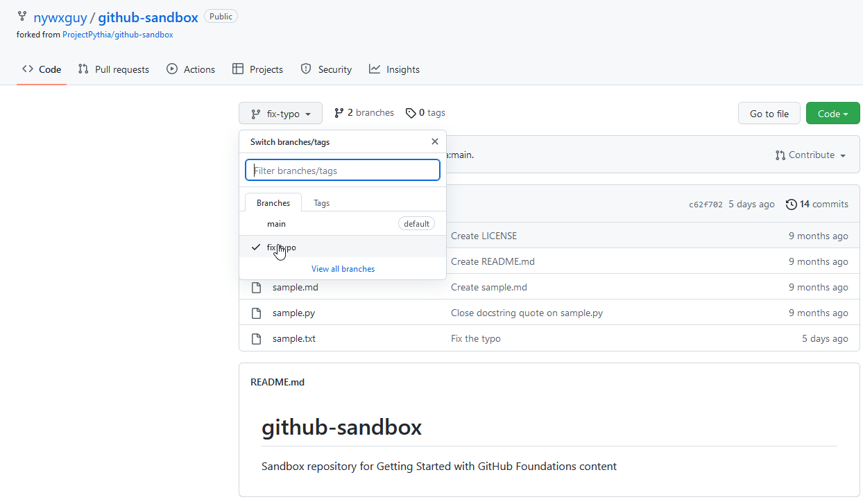View the Insights tab

[394, 69]
